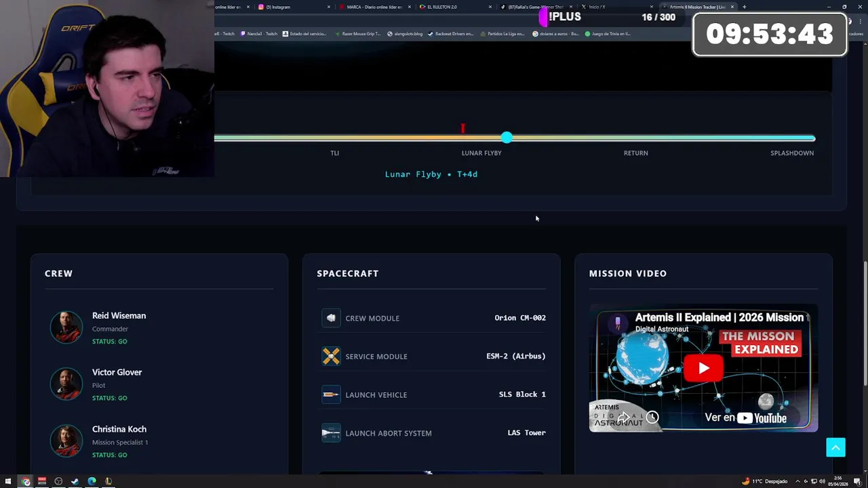Open the Windows Start menu

[x=8, y=481]
